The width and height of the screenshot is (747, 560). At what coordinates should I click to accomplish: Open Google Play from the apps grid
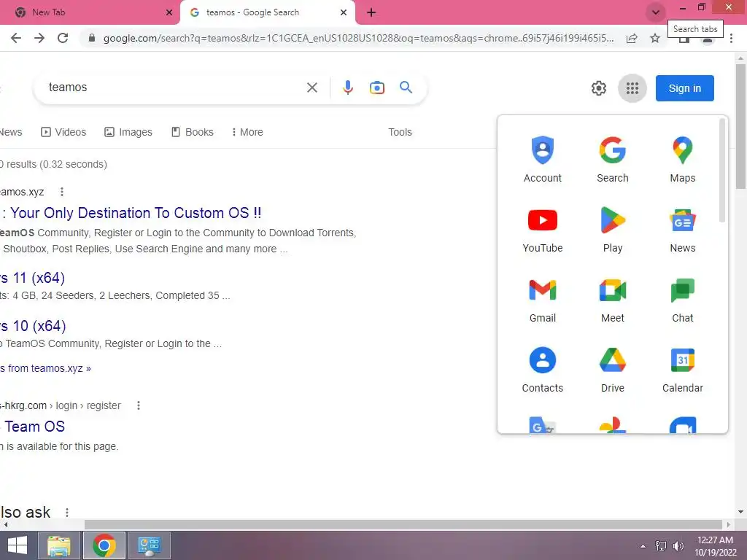click(612, 230)
